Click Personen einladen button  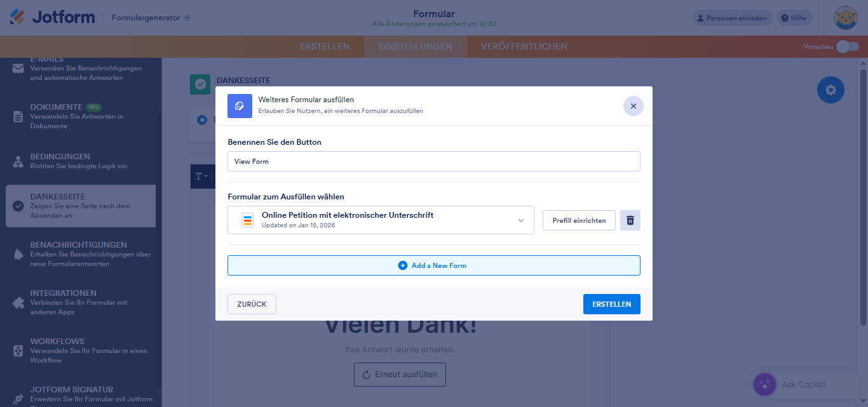pyautogui.click(x=732, y=18)
